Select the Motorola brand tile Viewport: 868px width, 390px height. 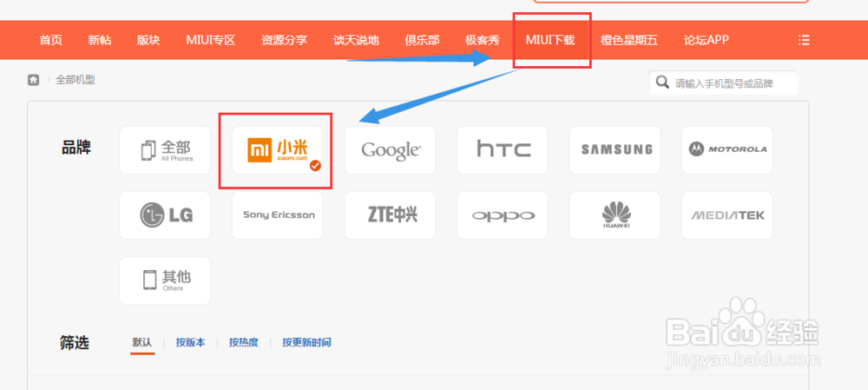coord(727,150)
